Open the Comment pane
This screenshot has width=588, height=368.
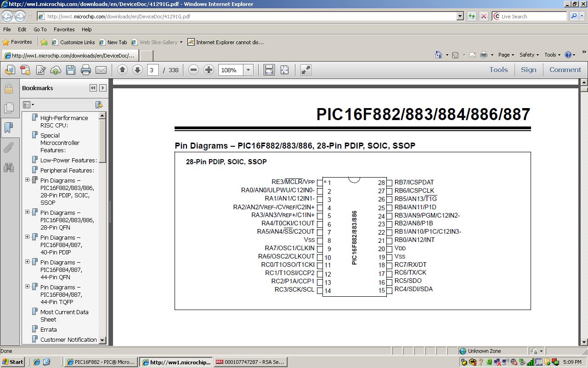565,70
